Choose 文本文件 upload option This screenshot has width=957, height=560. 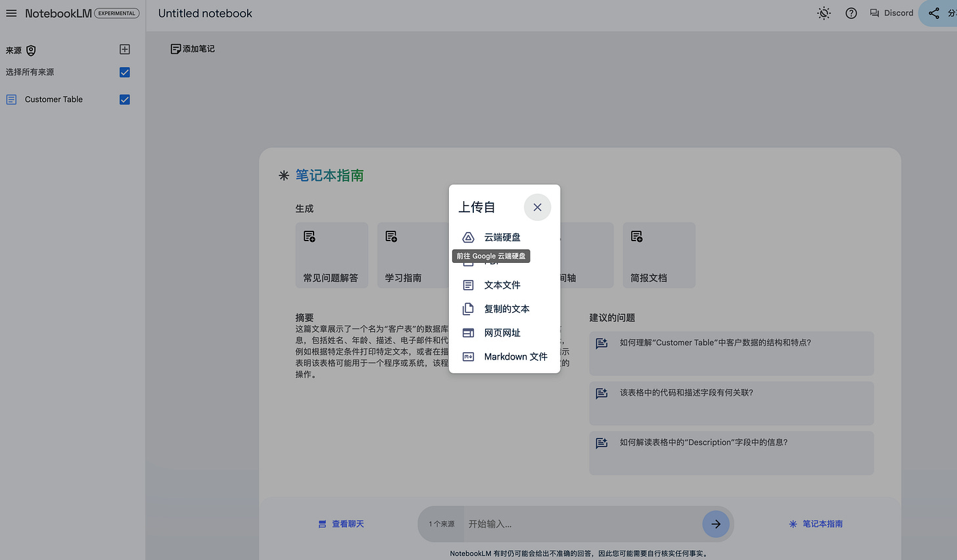tap(504, 285)
